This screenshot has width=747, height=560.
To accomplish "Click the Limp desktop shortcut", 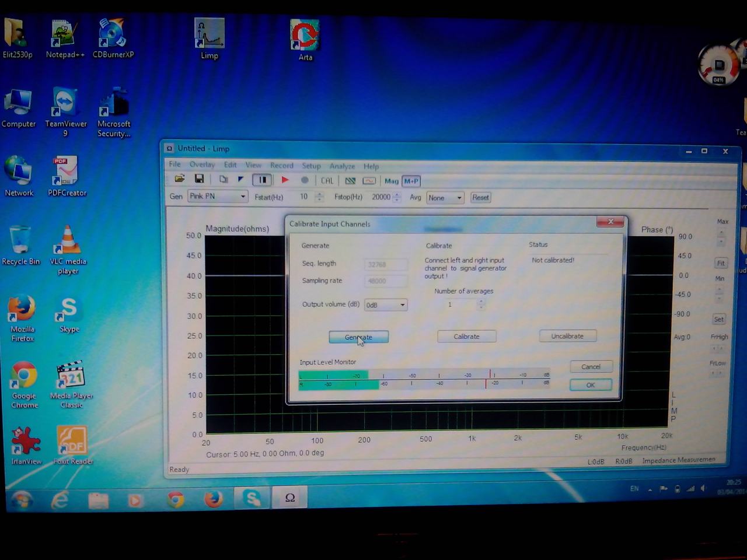I will (210, 39).
